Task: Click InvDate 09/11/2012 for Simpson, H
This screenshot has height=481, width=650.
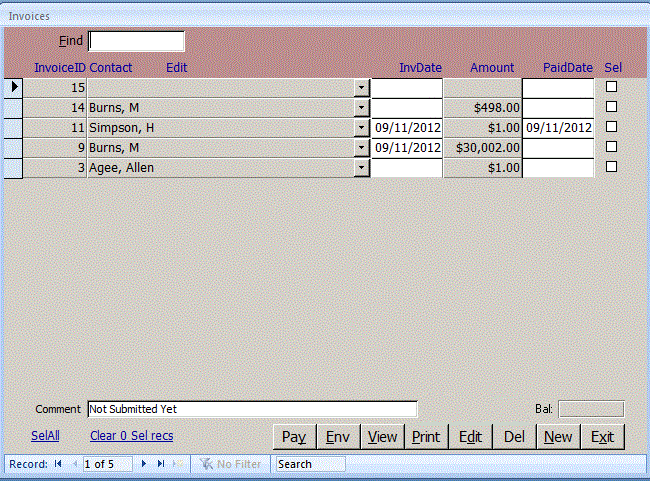Action: (x=407, y=128)
